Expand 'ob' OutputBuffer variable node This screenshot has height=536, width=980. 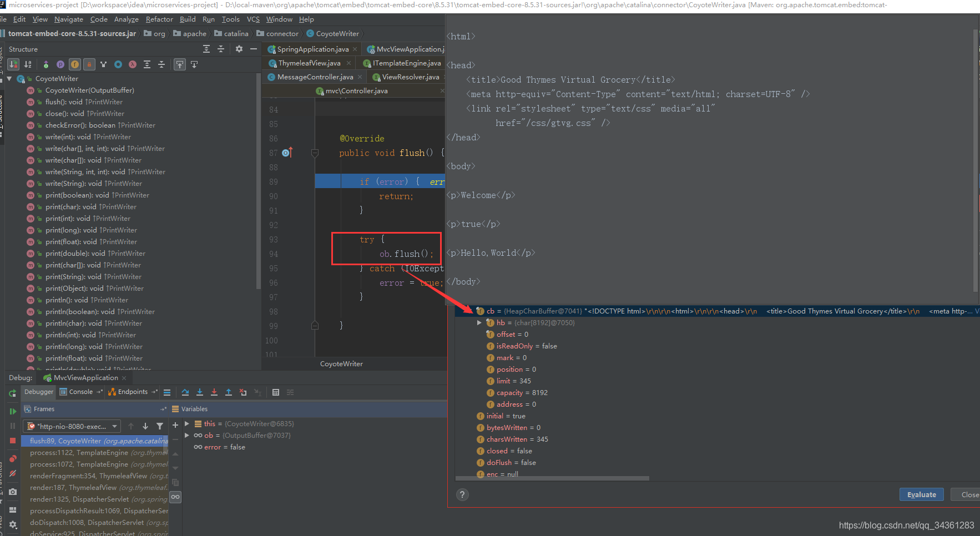(x=187, y=435)
